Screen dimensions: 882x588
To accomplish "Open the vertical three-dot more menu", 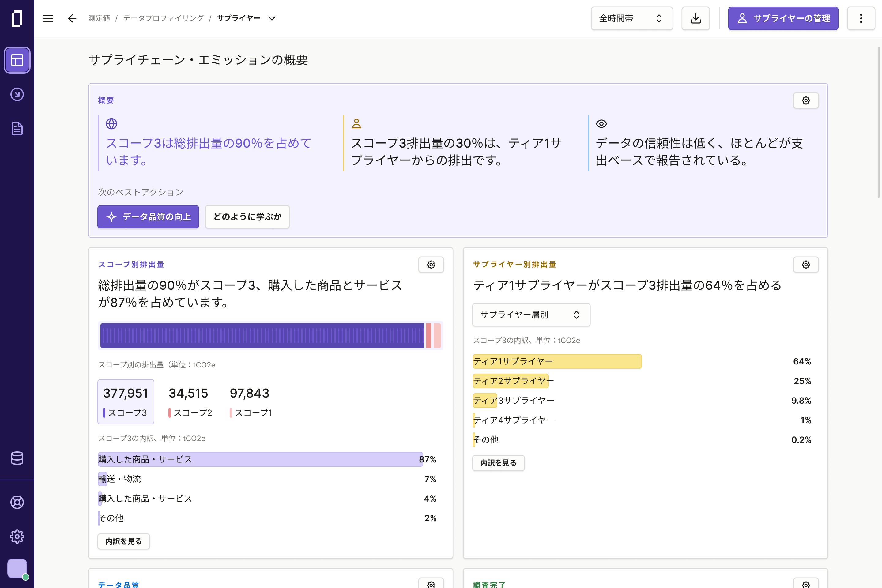I will 861,18.
